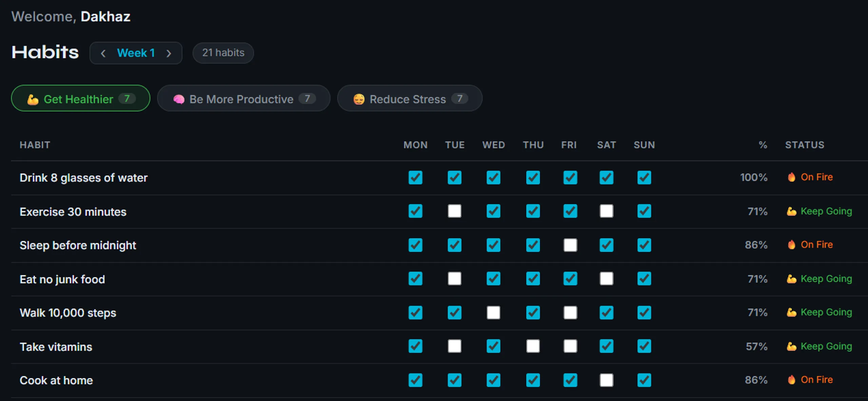Check Tuesday for Eat no junk food
The image size is (868, 401).
pos(454,279)
